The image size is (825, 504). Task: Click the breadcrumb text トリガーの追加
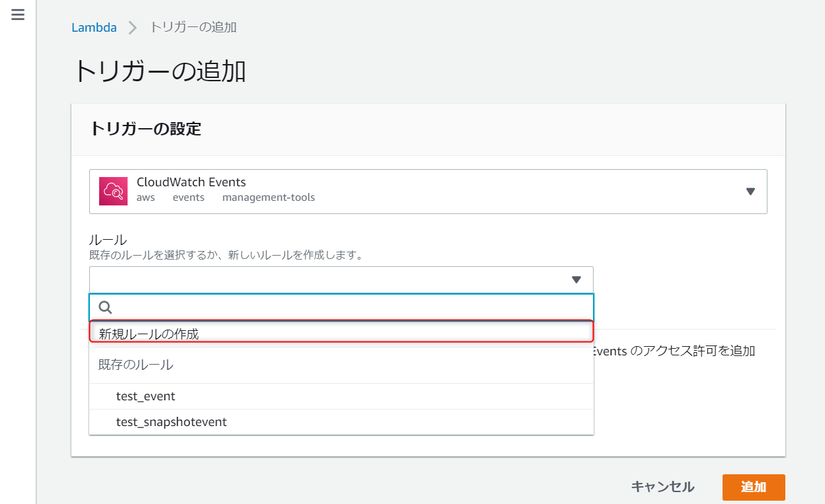pos(193,27)
